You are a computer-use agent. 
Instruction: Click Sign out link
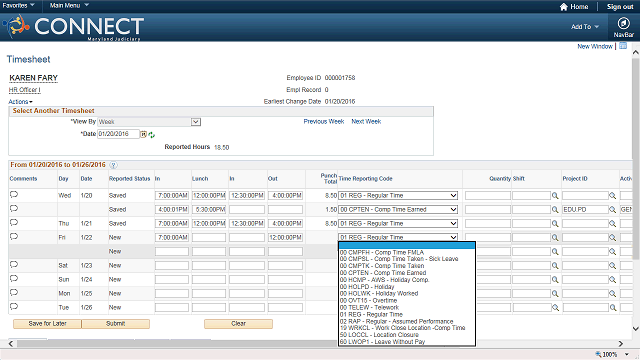620,7
